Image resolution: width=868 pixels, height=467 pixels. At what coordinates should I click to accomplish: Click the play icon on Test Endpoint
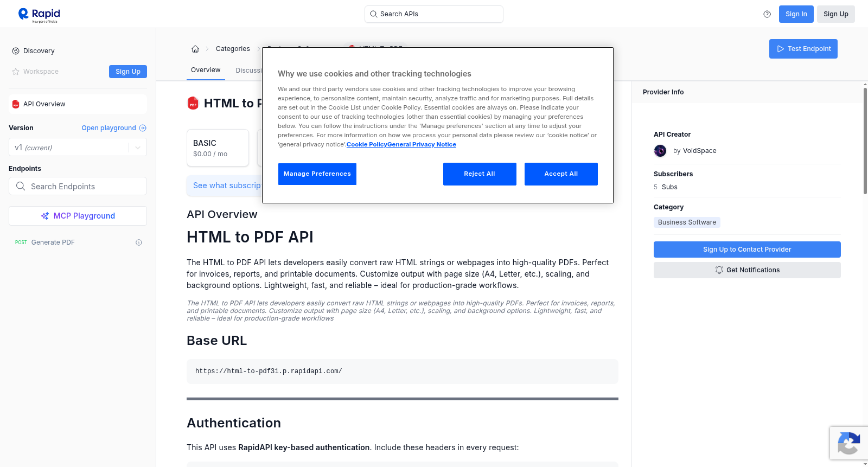pyautogui.click(x=781, y=49)
